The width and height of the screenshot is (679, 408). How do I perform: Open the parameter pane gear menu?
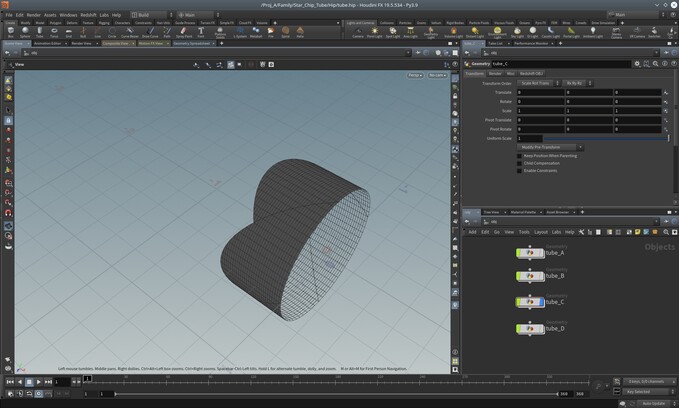point(637,64)
